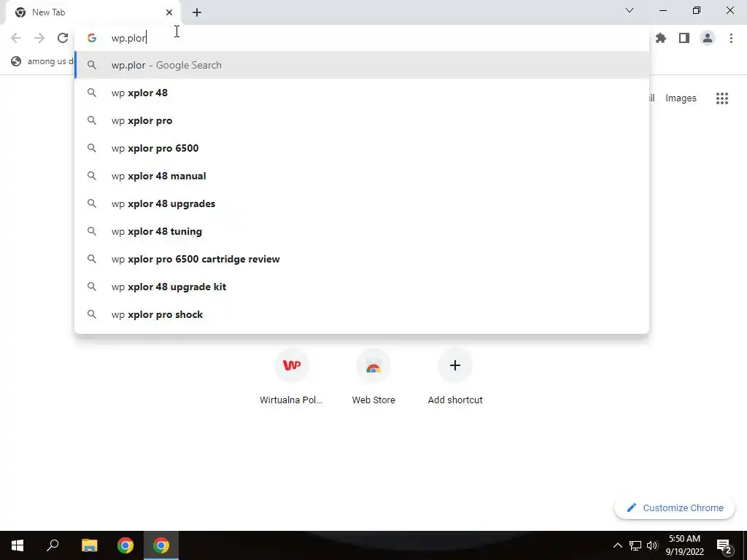Click in the address bar text 'wp.plor'
The image size is (747, 560).
click(x=128, y=38)
